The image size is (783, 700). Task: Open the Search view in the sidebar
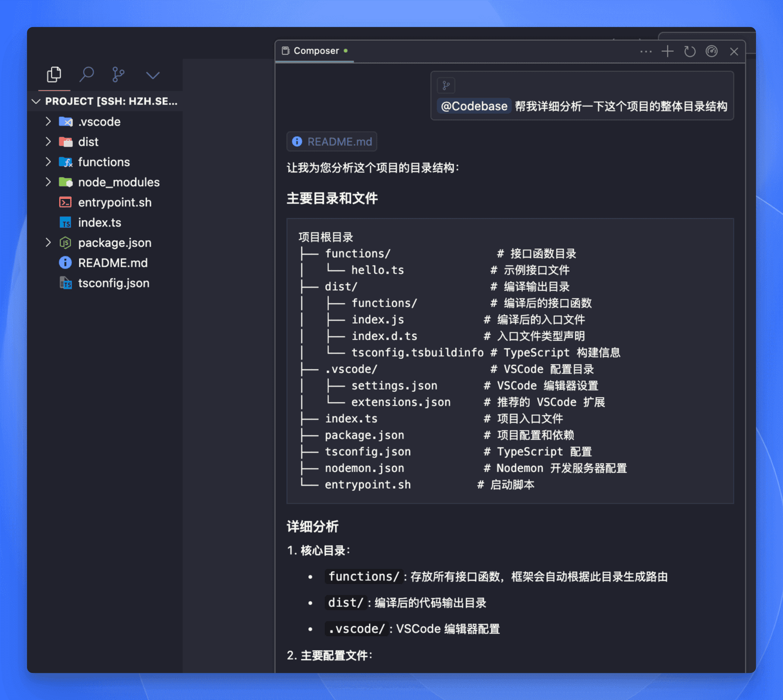(x=86, y=74)
